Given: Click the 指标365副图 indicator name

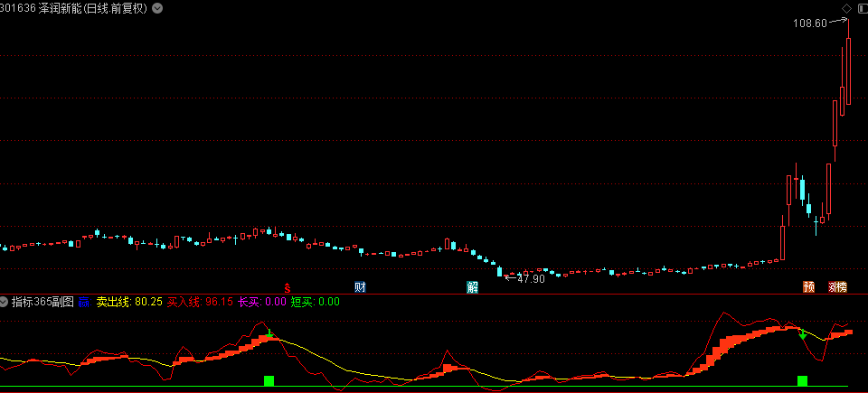Looking at the screenshot, I should pos(42,301).
